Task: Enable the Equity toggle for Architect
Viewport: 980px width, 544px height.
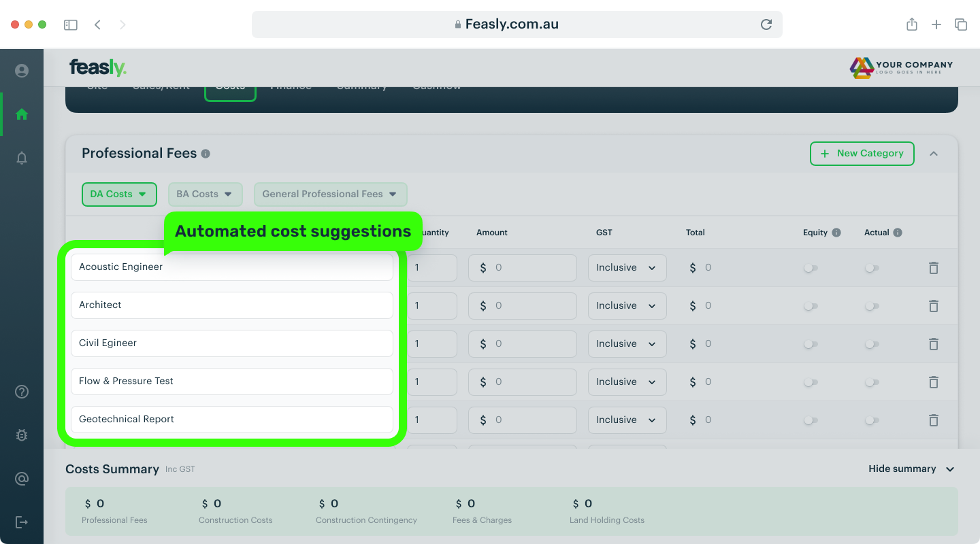Action: (811, 306)
